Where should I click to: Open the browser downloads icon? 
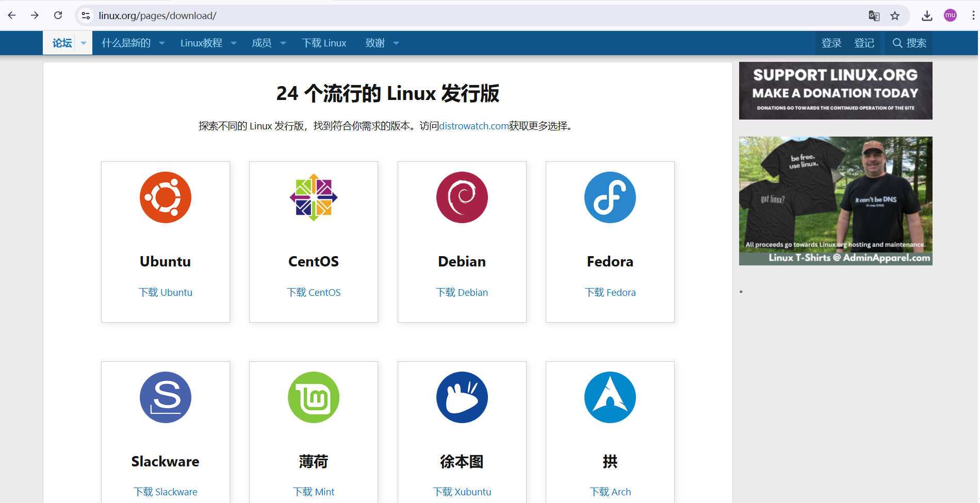[927, 15]
